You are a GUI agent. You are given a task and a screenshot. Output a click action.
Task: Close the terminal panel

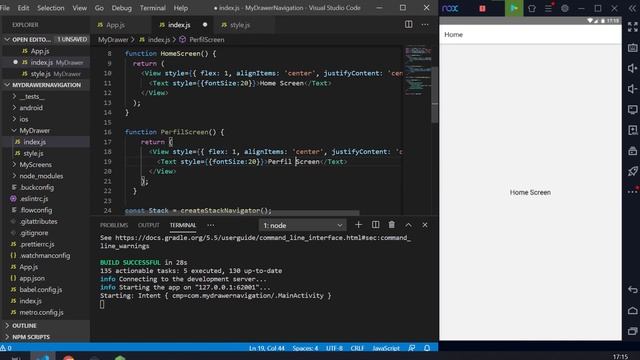click(425, 225)
